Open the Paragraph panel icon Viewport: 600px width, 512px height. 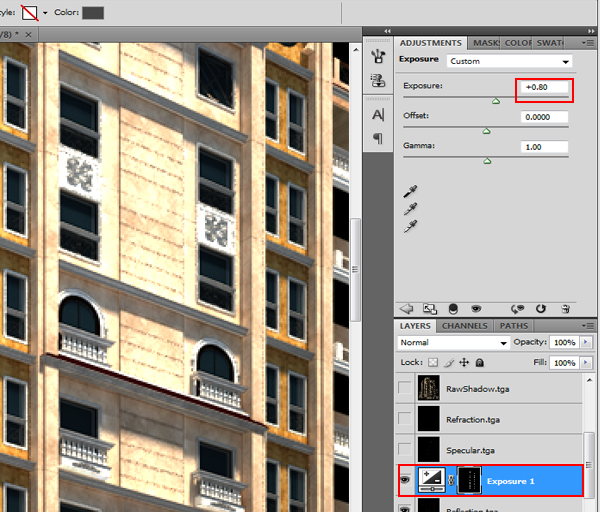point(378,139)
